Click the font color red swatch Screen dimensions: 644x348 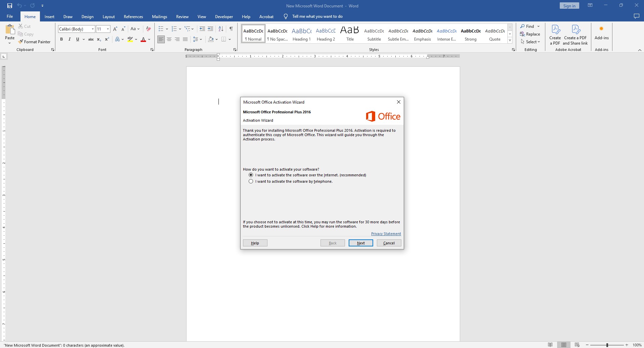coord(143,39)
